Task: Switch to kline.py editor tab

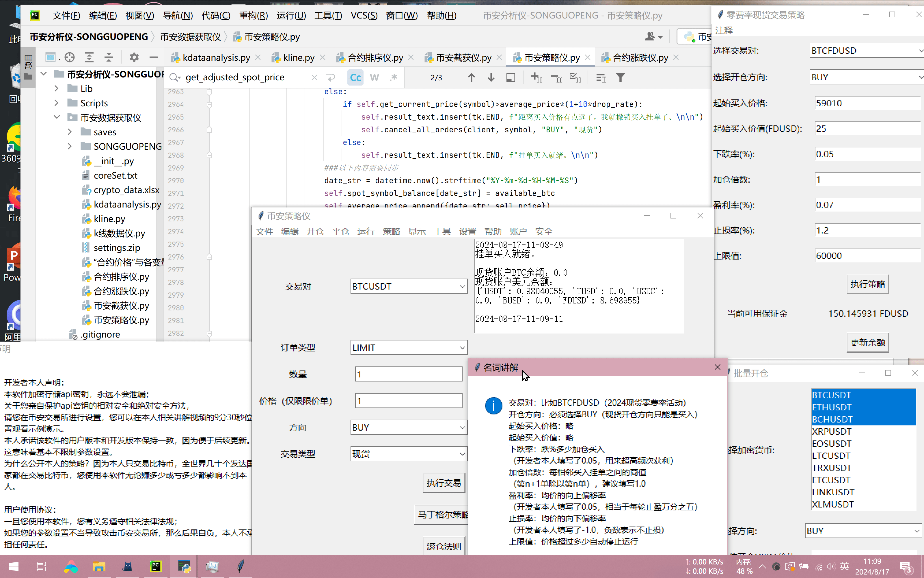Action: point(299,57)
